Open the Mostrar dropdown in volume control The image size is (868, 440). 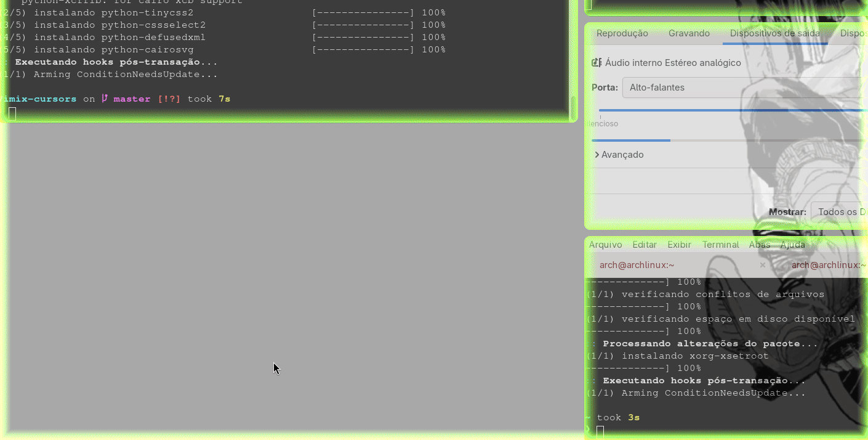[x=839, y=212]
